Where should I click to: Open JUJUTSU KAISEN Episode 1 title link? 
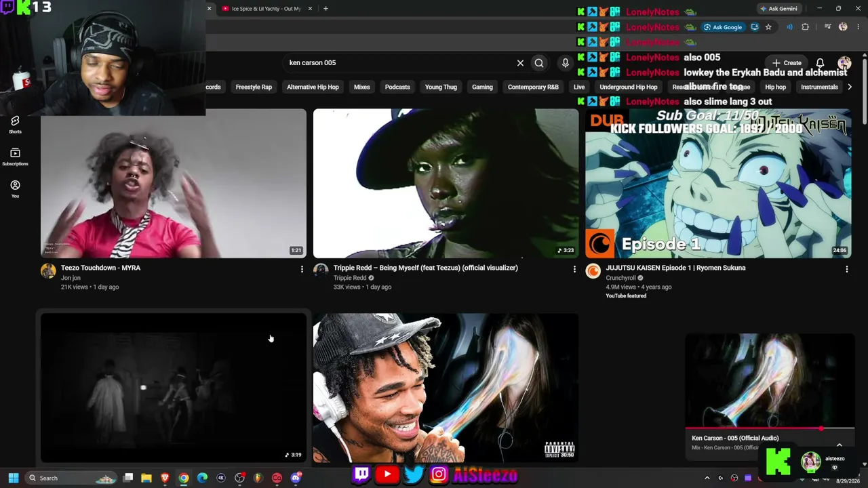pos(675,268)
